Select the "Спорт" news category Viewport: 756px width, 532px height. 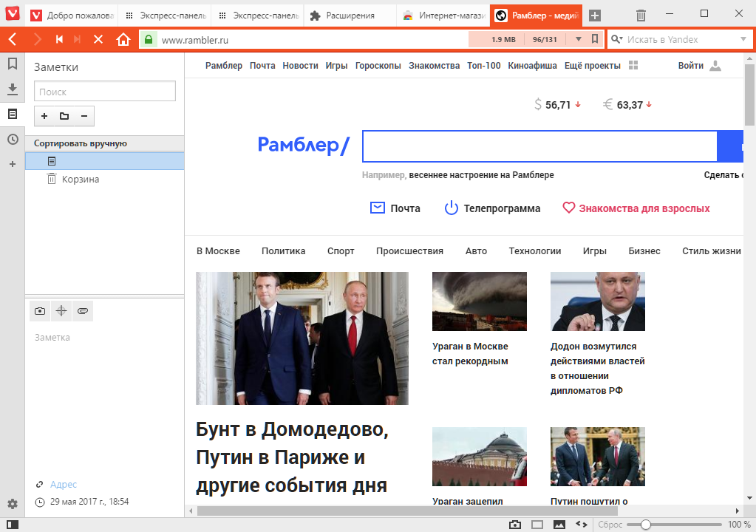(341, 250)
